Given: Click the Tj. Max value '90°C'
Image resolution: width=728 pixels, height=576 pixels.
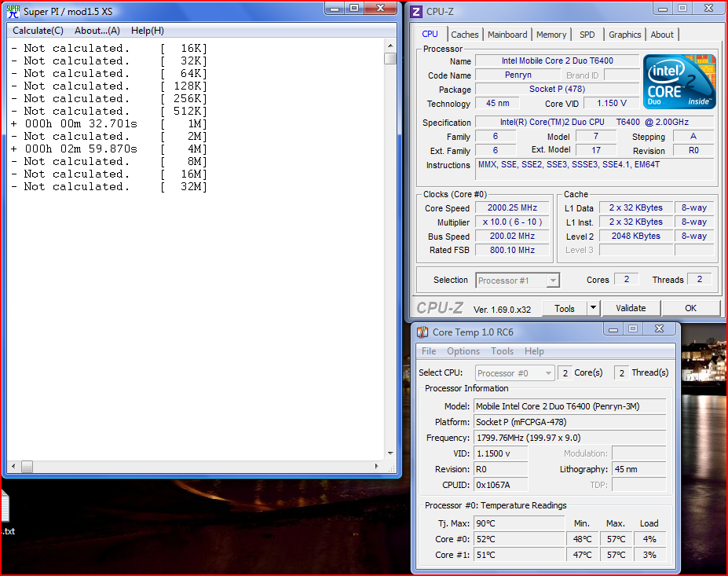Looking at the screenshot, I should [519, 523].
